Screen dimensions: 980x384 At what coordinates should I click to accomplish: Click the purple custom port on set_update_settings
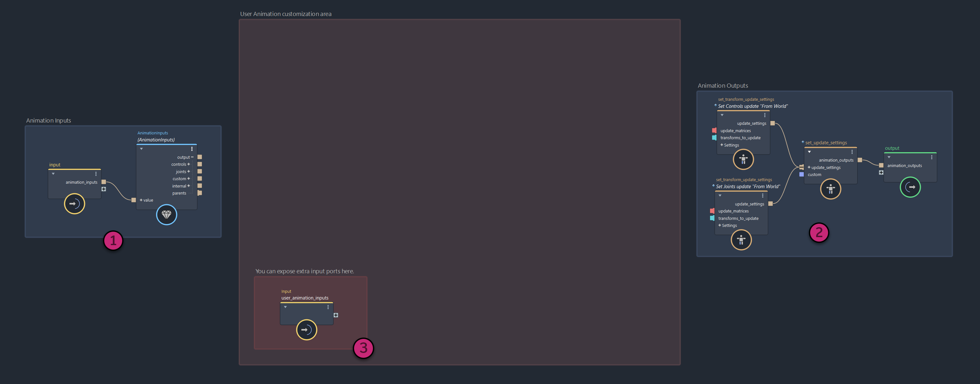[801, 175]
